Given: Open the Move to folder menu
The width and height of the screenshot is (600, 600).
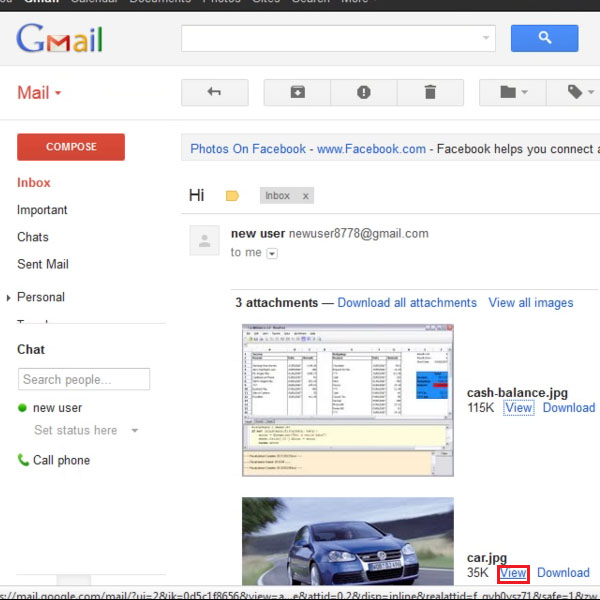Looking at the screenshot, I should [x=513, y=92].
